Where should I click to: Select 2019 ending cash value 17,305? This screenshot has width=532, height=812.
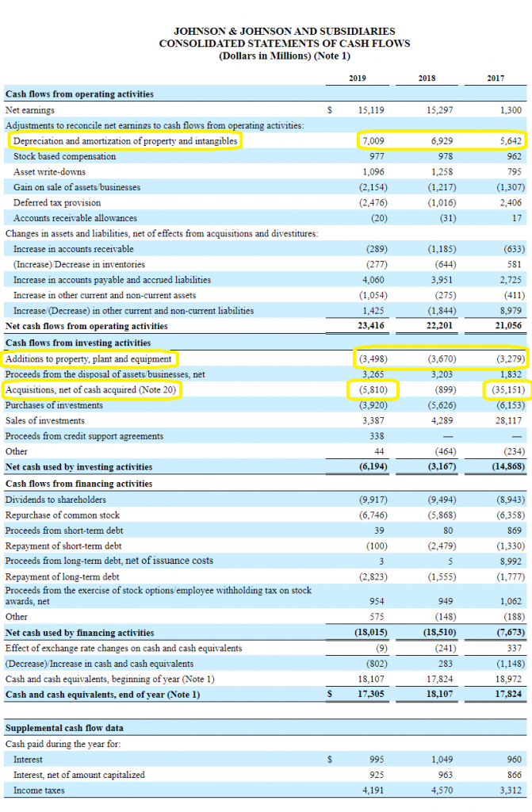click(371, 694)
